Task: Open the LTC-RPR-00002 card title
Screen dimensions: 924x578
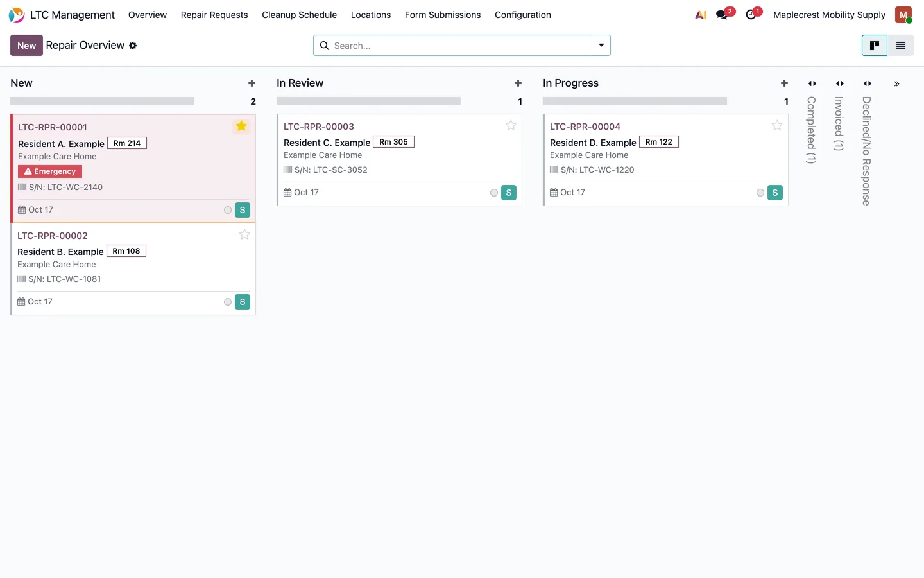Action: [x=53, y=236]
